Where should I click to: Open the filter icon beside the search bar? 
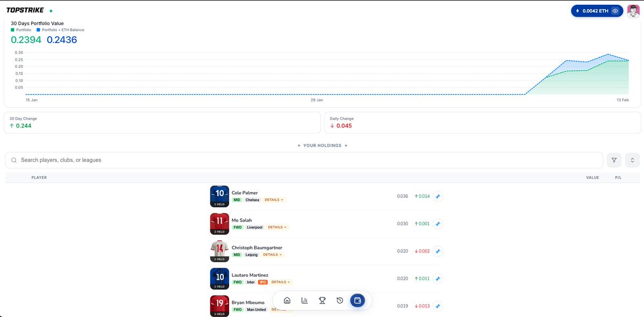click(x=614, y=160)
